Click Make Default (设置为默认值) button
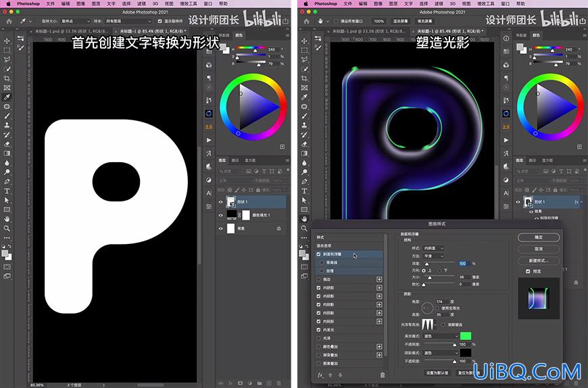This screenshot has width=588, height=388. coord(437,373)
